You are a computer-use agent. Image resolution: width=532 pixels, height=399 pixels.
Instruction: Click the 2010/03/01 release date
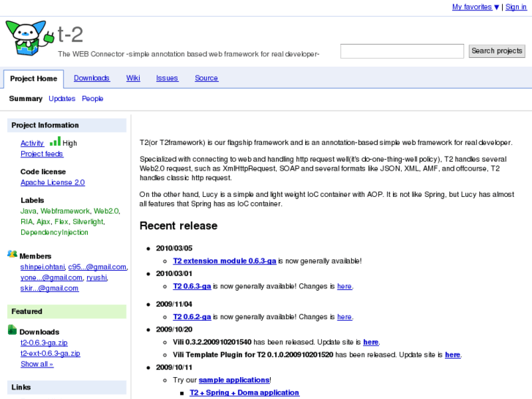coord(174,274)
